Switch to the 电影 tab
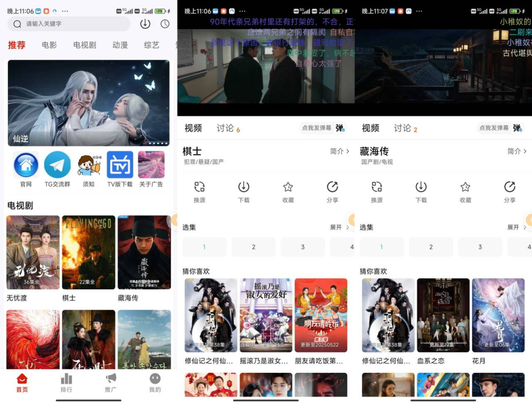This screenshot has height=404, width=532. (x=49, y=45)
